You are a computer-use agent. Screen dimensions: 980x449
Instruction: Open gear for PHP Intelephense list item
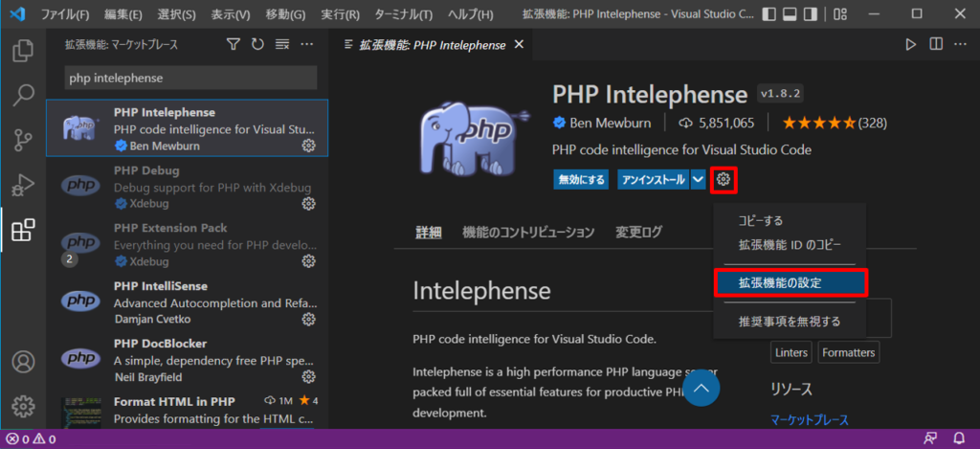click(308, 146)
